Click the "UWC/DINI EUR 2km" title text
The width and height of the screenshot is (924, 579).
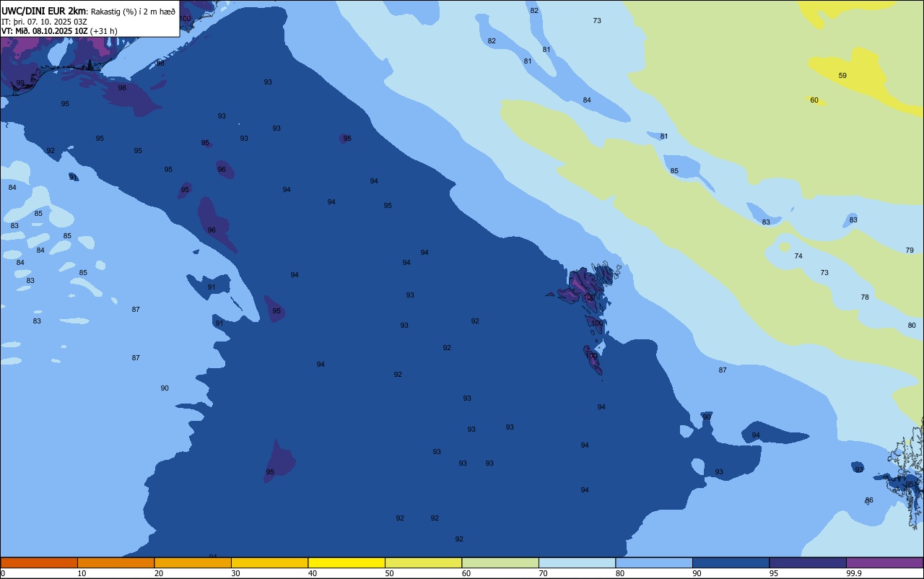[44, 11]
